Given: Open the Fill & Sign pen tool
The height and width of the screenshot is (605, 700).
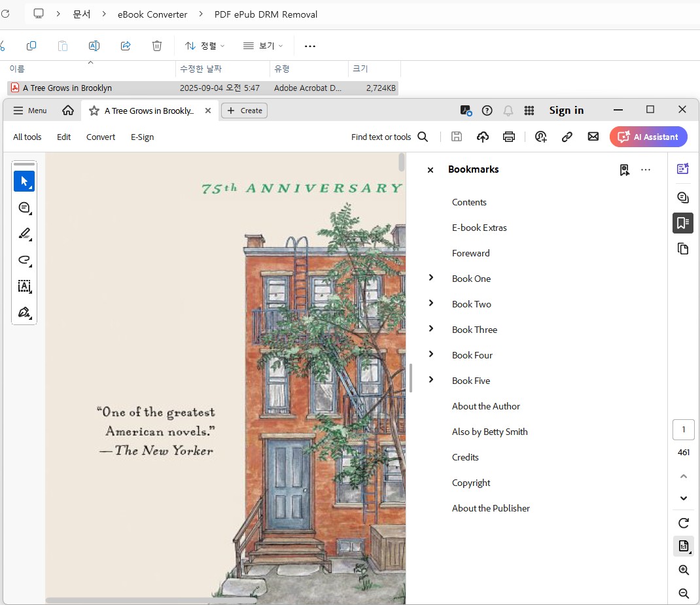Looking at the screenshot, I should pyautogui.click(x=24, y=313).
